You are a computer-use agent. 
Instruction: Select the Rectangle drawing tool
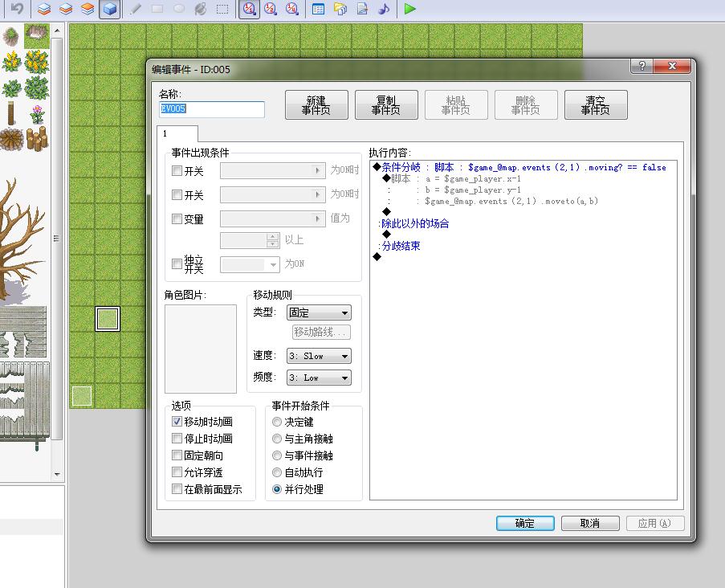pyautogui.click(x=157, y=8)
